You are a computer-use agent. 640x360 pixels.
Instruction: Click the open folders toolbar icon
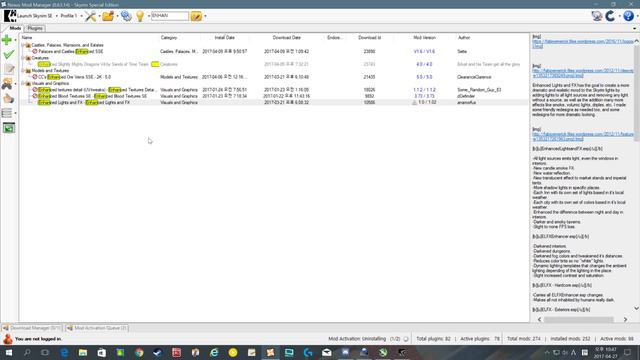pos(108,16)
